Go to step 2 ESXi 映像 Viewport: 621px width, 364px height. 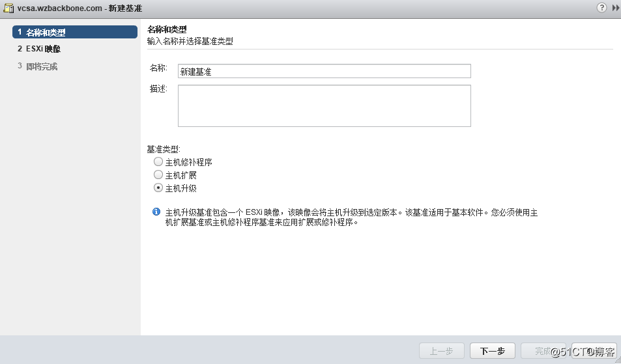(x=39, y=49)
